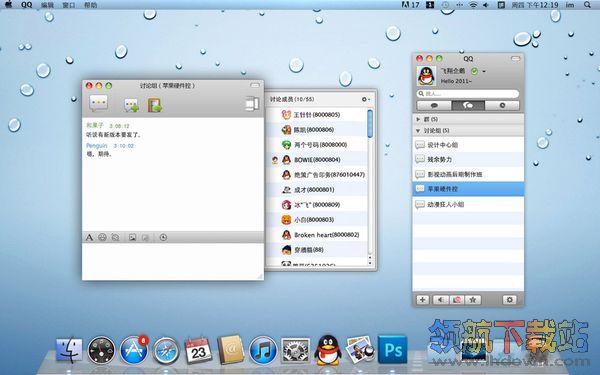Open QQ penguin from the Dock
This screenshot has height=375, width=600.
tap(328, 350)
